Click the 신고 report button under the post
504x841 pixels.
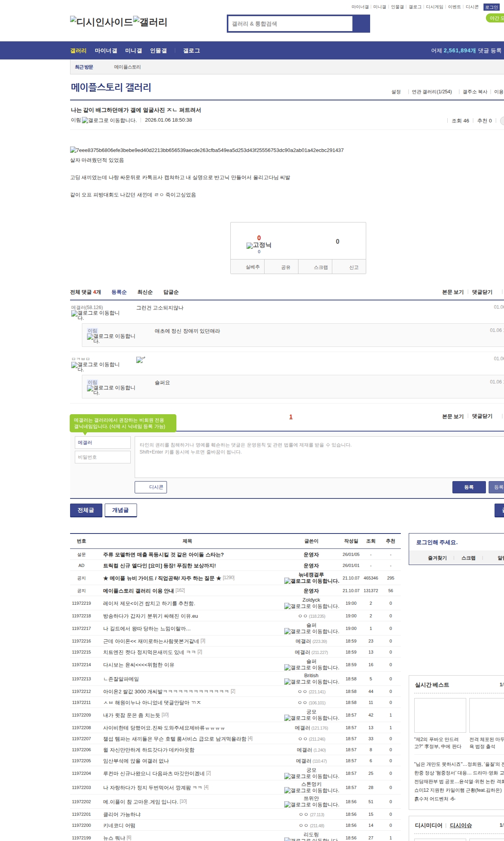[354, 267]
